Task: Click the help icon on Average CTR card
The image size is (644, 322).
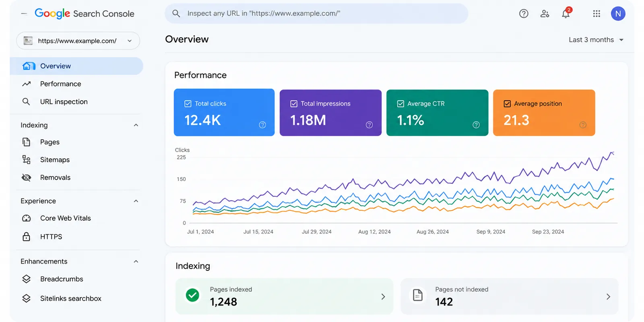Action: 476,125
